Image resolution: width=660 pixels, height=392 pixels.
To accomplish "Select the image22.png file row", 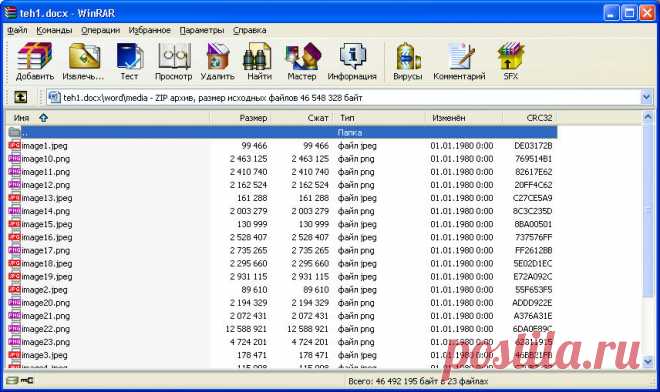I will coord(282,329).
